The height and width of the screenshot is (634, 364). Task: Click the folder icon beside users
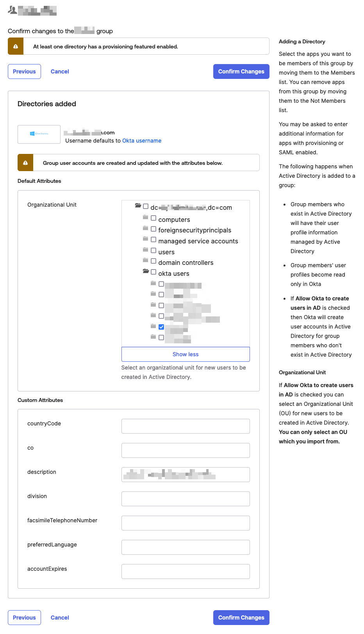coord(145,250)
